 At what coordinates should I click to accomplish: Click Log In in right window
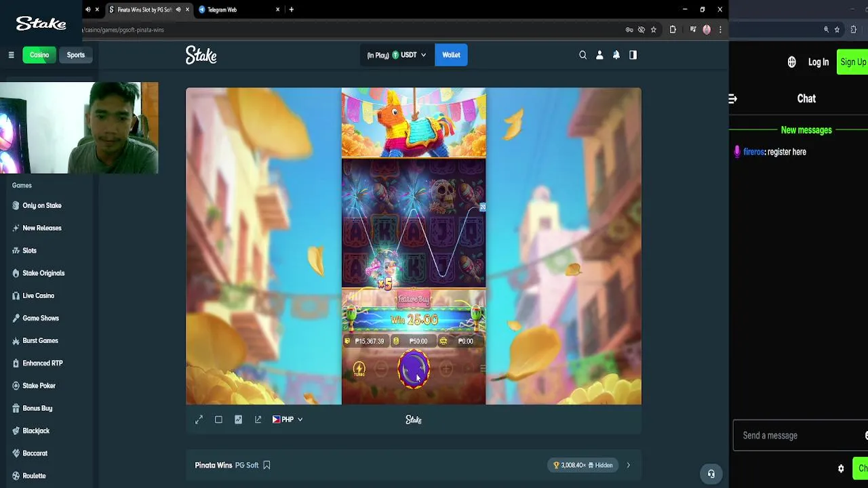tap(818, 62)
